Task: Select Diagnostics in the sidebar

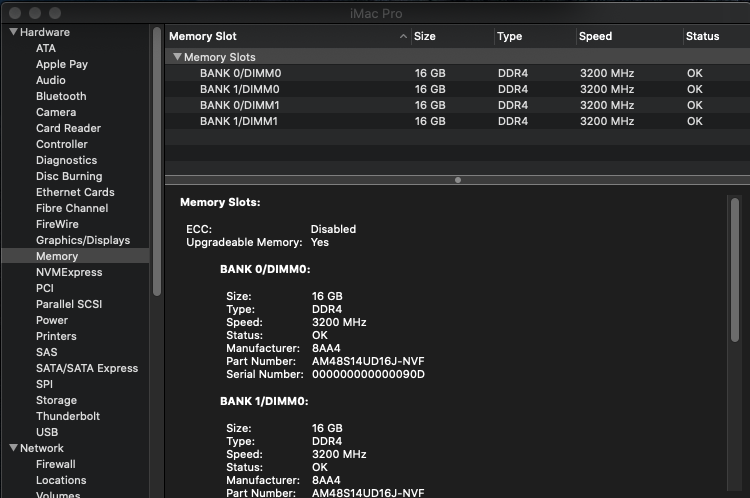Action: [66, 160]
